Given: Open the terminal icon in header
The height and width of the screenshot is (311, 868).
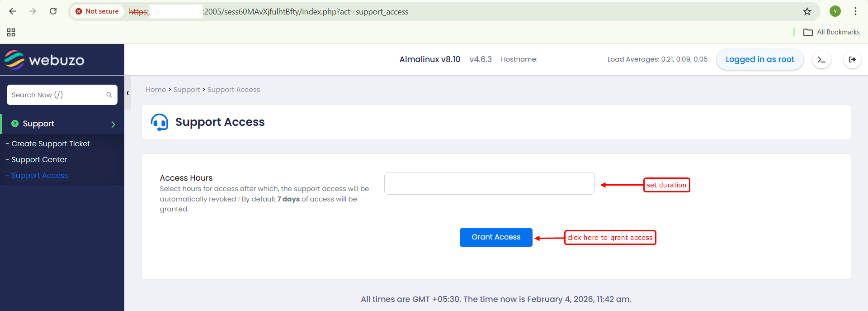Looking at the screenshot, I should point(821,60).
